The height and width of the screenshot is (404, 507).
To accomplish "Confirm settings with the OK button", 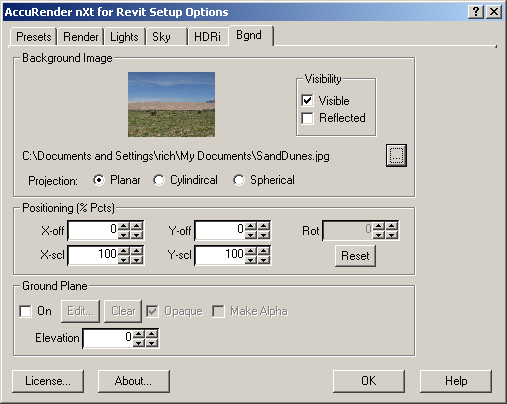I will click(369, 381).
